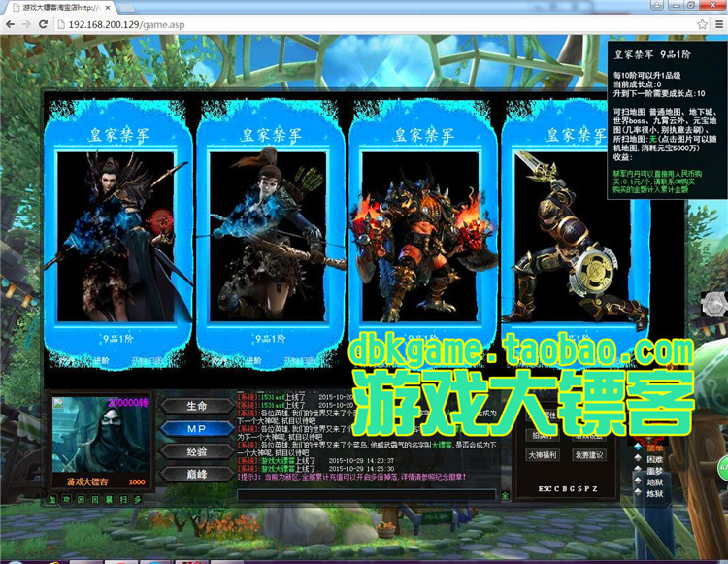Screen dimensions: 728x564
Task: Click 开始扫图 on the second guard card
Action: (x=300, y=360)
